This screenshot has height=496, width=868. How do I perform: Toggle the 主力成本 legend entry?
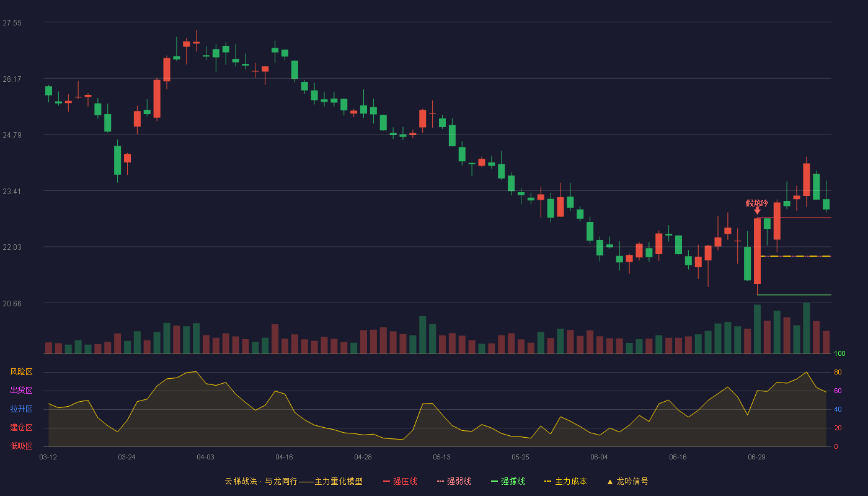[x=565, y=481]
